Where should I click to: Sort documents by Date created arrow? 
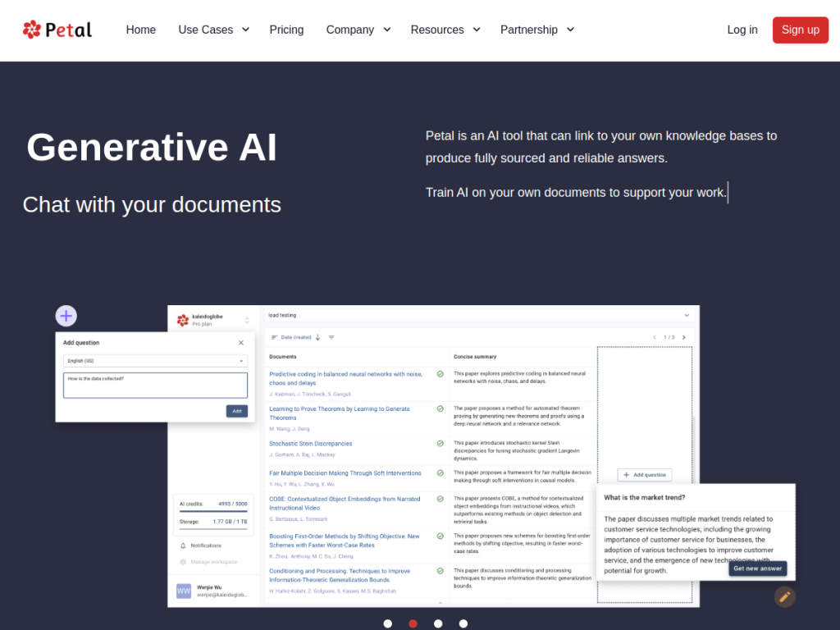[317, 337]
